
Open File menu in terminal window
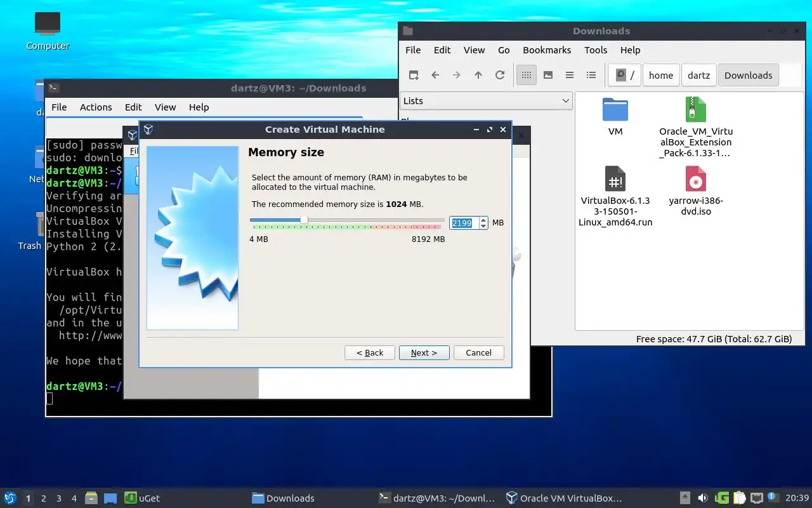click(59, 107)
